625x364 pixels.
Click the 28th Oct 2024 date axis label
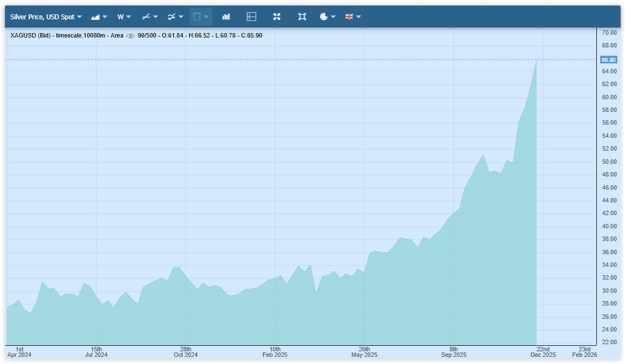185,352
